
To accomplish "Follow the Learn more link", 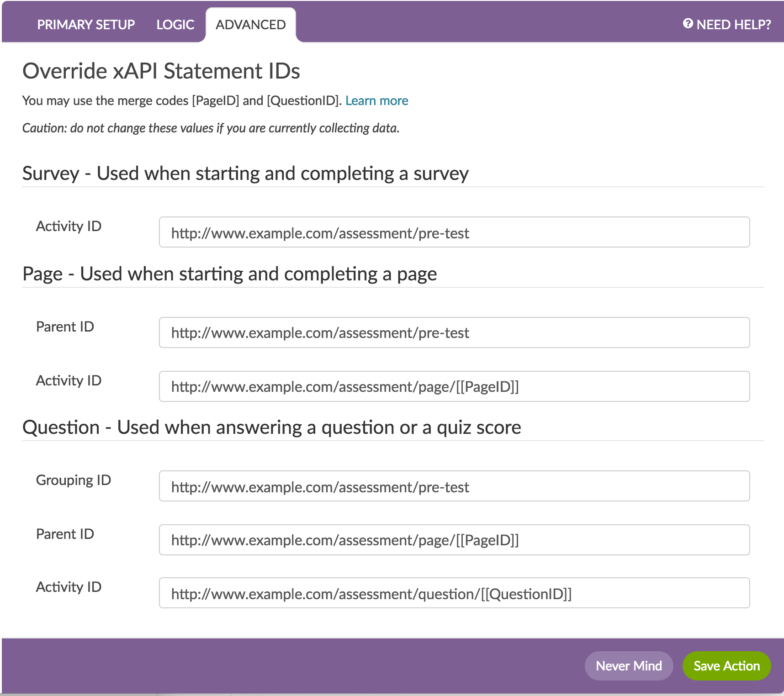I will pos(376,100).
